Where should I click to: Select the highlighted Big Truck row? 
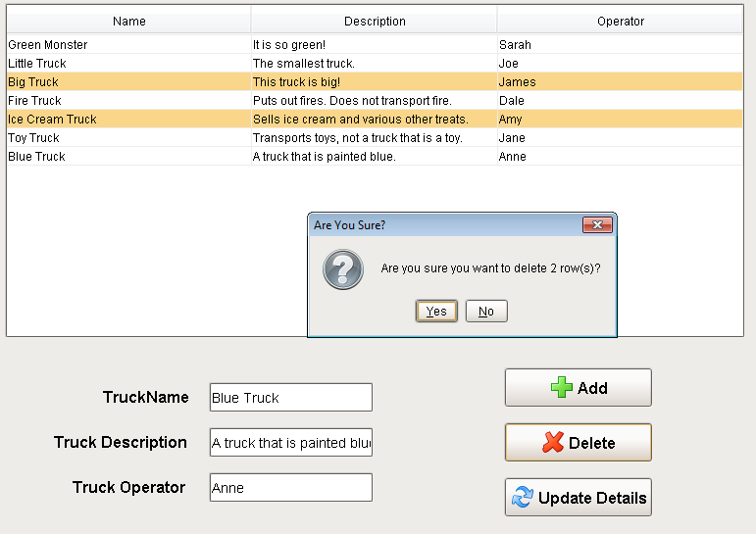[x=375, y=82]
